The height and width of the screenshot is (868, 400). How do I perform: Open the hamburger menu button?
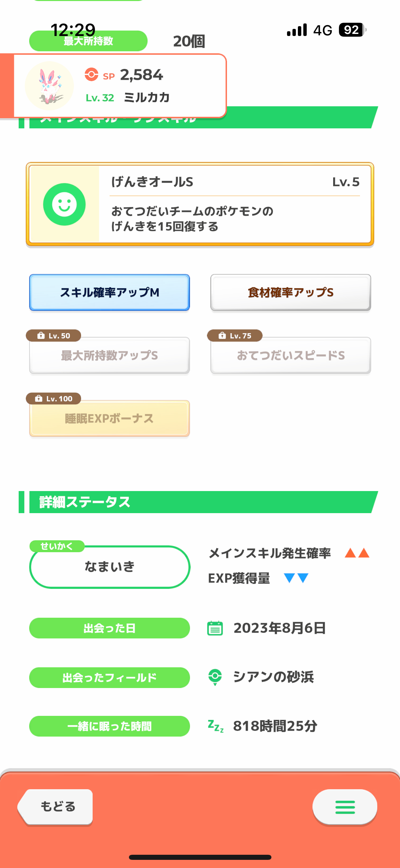tap(345, 807)
